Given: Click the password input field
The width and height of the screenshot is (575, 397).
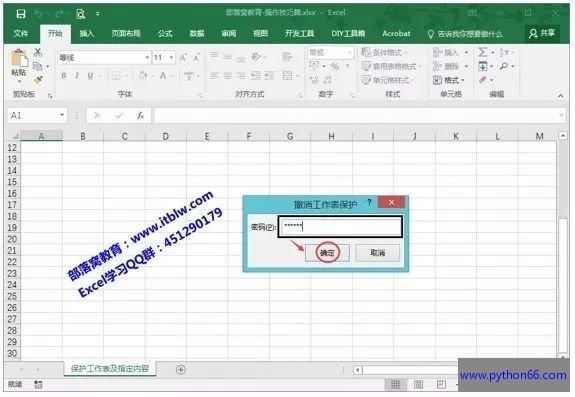Looking at the screenshot, I should coord(340,227).
